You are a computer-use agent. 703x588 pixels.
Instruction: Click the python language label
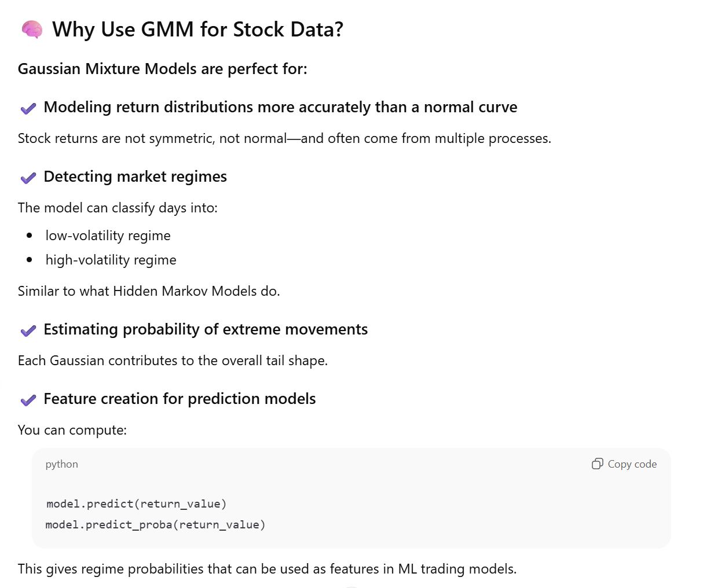click(61, 464)
